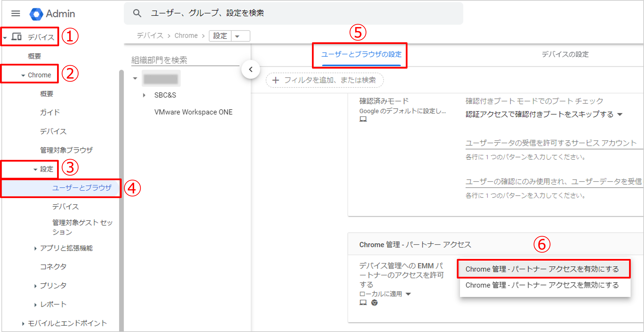Screen dimensions: 644x332
Task: Click the devices icon beside デバイス
Action: [x=17, y=36]
